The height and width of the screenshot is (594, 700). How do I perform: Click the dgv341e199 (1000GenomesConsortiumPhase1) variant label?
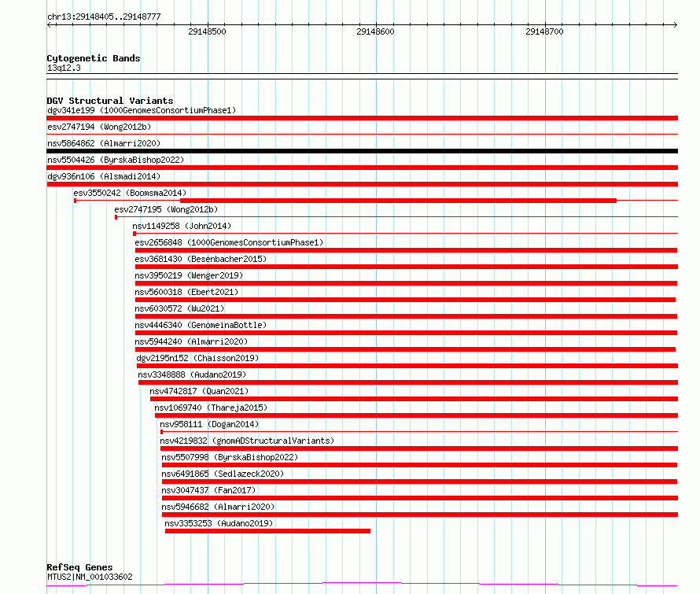point(142,110)
